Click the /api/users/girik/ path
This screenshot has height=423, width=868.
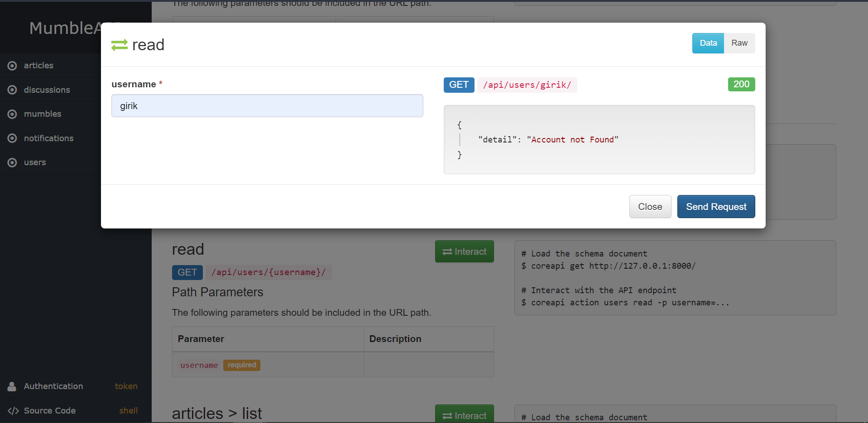click(527, 85)
